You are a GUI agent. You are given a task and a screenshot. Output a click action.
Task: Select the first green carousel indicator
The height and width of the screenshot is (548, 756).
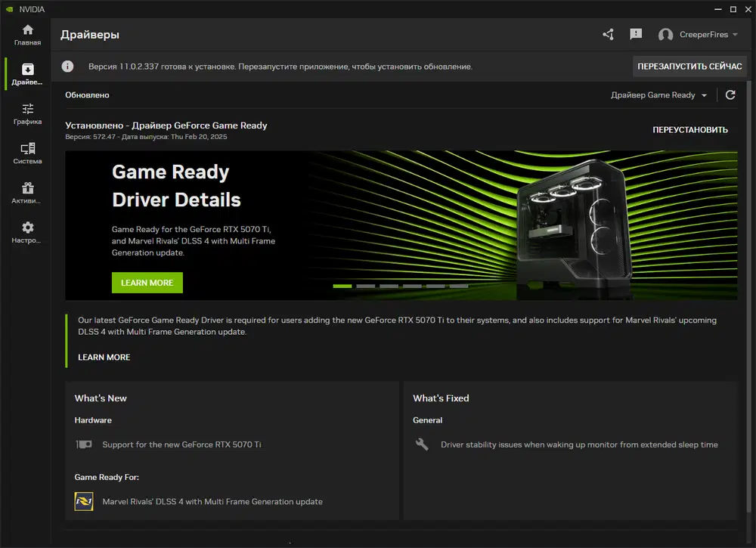[x=342, y=286]
